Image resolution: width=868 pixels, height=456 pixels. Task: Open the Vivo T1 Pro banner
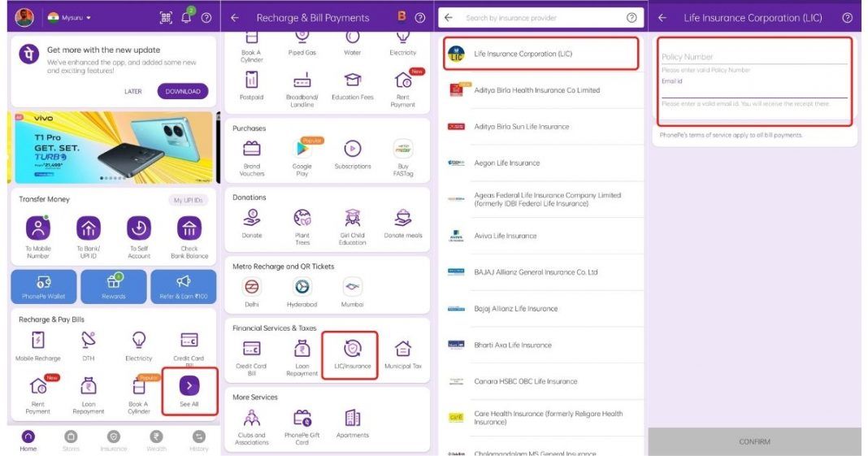tap(114, 147)
